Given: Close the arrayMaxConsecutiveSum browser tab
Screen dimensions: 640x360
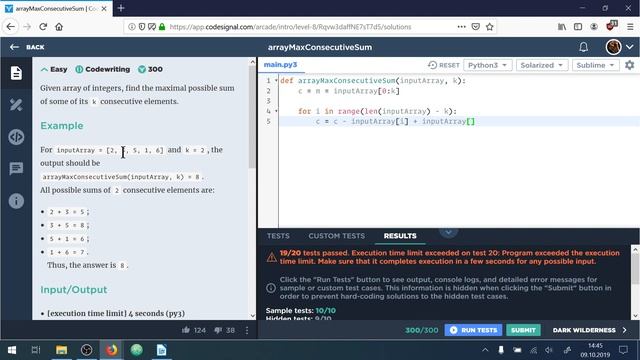Looking at the screenshot, I should pos(104,8).
